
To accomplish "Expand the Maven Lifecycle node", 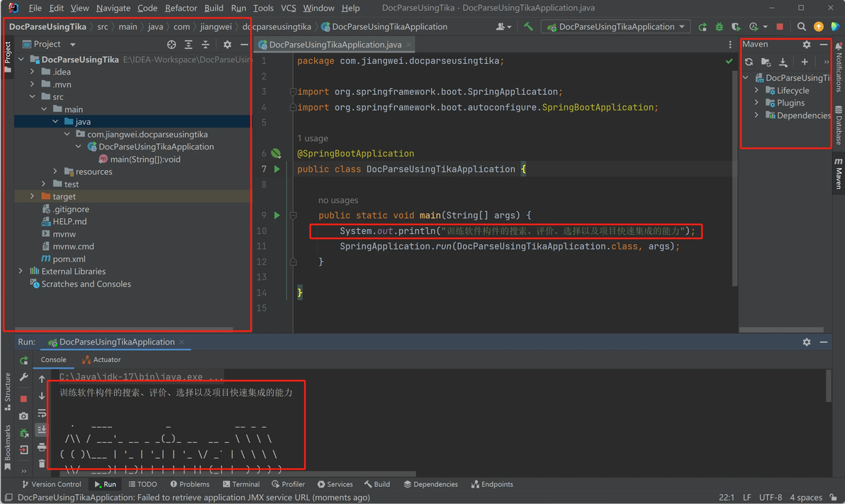I will pos(756,91).
